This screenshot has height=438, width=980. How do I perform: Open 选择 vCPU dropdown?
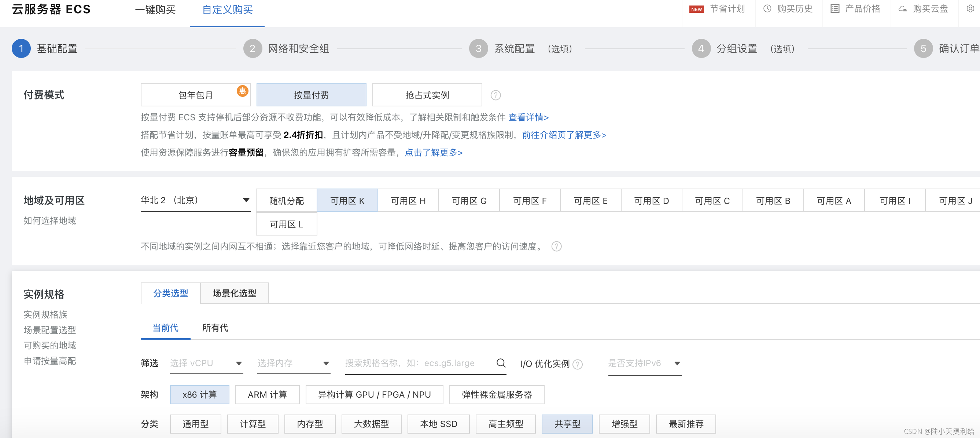click(206, 364)
